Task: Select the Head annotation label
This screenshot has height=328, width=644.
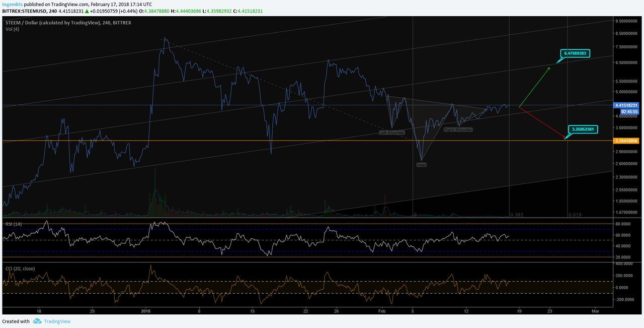Action: pyautogui.click(x=421, y=165)
